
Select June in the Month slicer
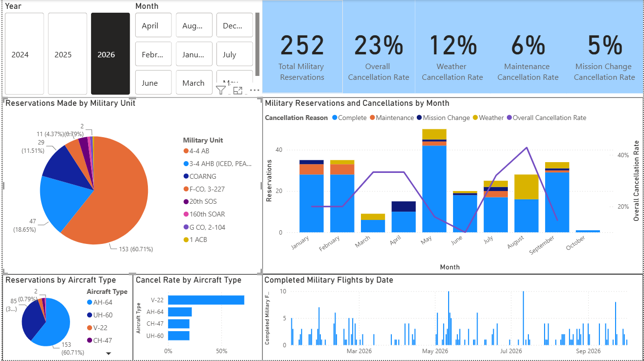pos(153,82)
